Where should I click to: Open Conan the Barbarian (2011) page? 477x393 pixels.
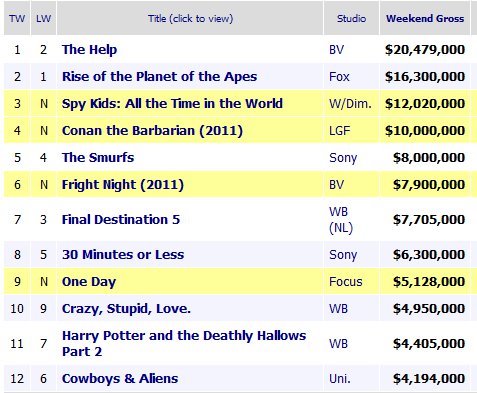pos(152,131)
